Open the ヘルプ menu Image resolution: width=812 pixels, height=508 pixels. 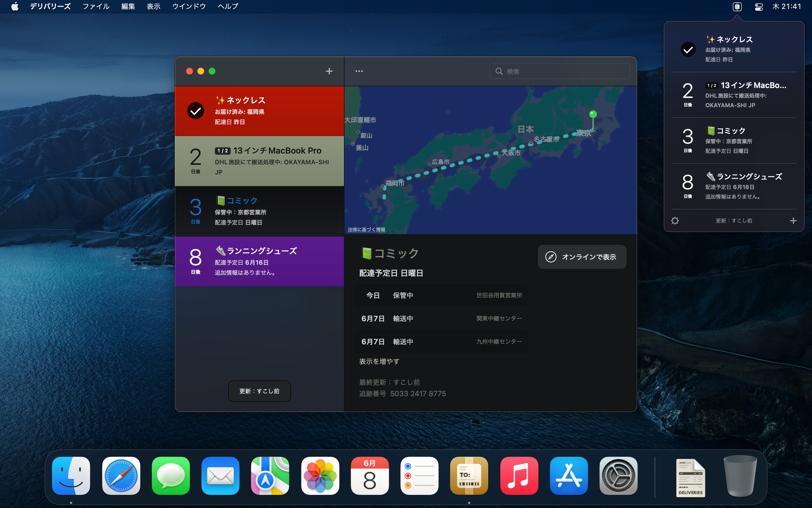point(228,6)
